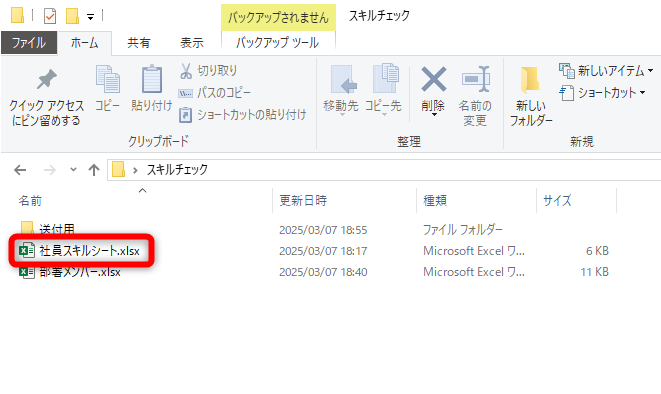Click the 11 KB size cell
This screenshot has height=394, width=661.
[x=594, y=272]
